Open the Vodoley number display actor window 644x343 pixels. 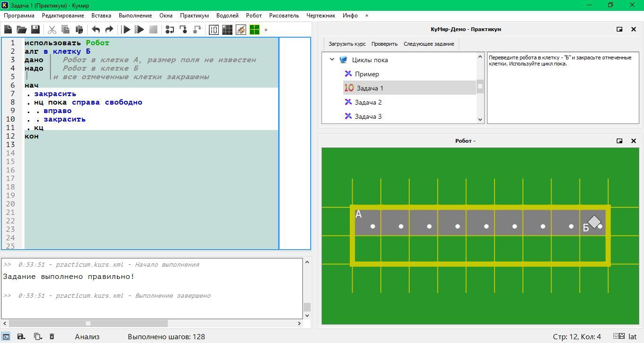(214, 30)
